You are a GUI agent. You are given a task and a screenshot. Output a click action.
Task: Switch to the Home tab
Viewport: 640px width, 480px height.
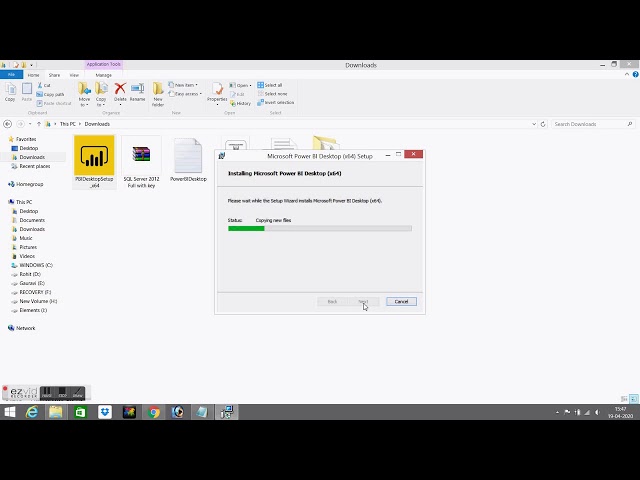33,75
